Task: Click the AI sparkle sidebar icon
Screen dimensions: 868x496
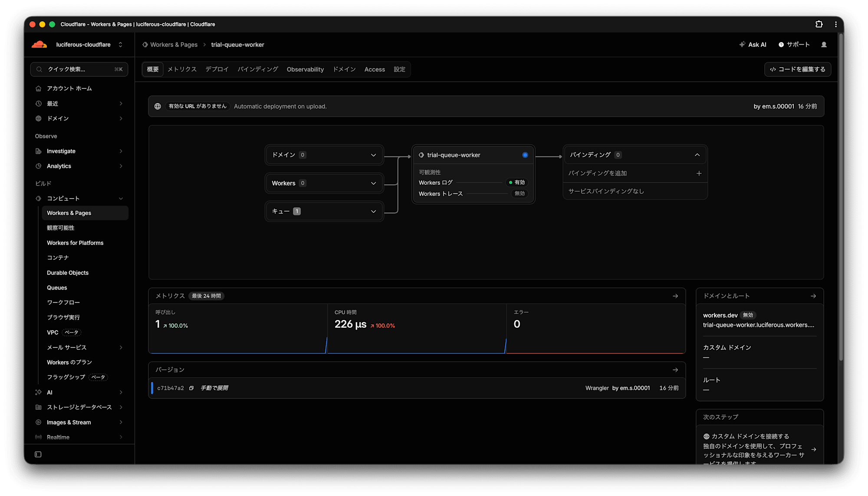Action: 39,392
